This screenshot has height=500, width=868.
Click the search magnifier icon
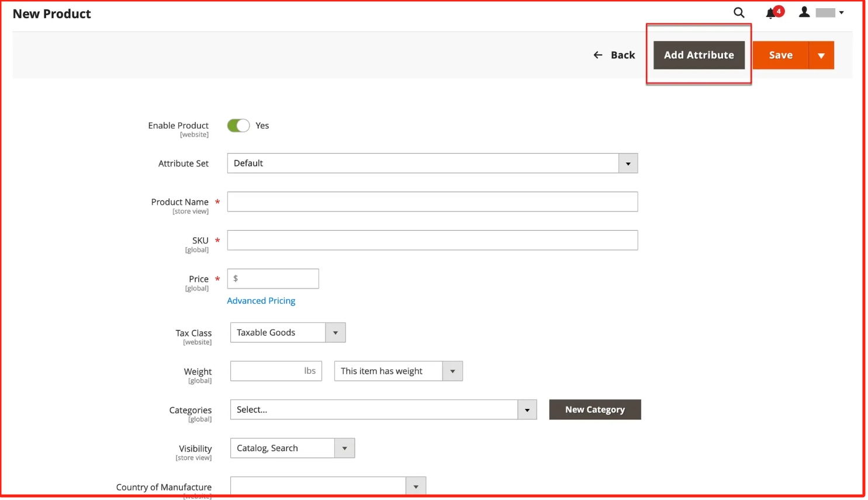pyautogui.click(x=739, y=13)
